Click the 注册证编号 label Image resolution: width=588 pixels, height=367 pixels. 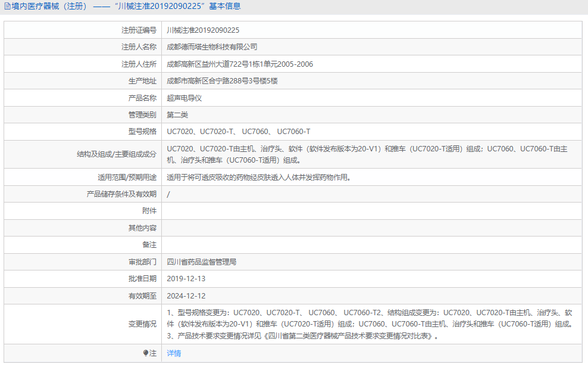[x=139, y=30]
